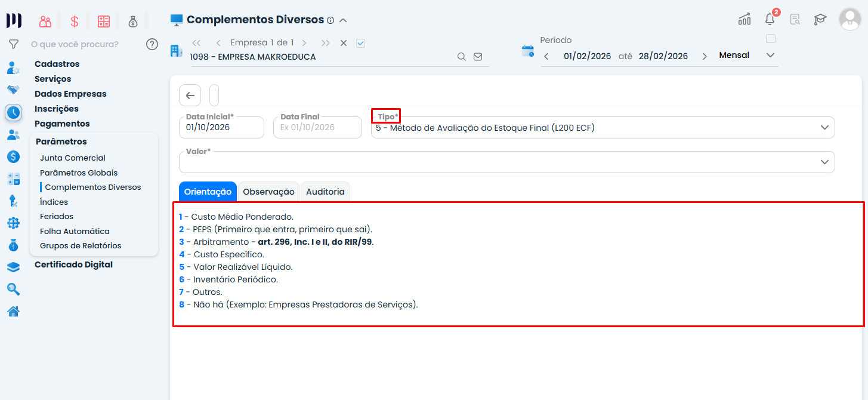
Task: Click the layers stack sidebar icon
Action: pyautogui.click(x=13, y=267)
